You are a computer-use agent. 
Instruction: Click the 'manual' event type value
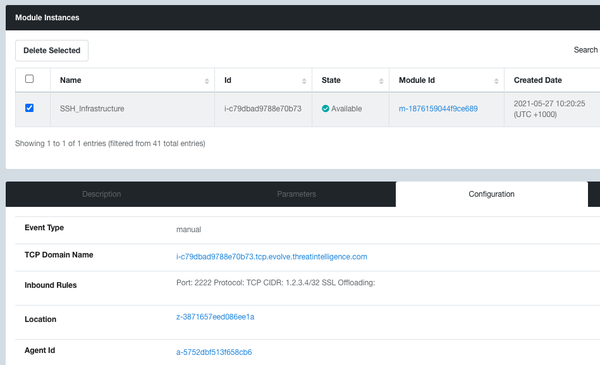189,230
